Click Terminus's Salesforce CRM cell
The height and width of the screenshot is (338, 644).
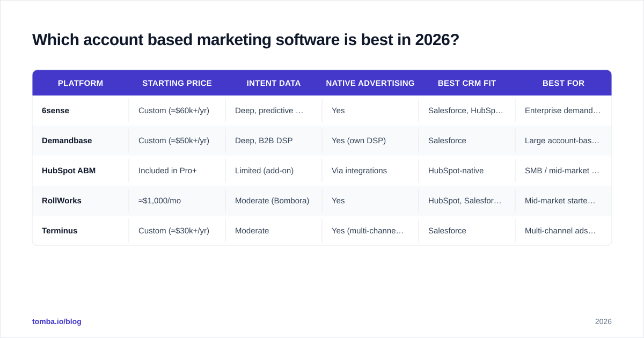coord(467,231)
